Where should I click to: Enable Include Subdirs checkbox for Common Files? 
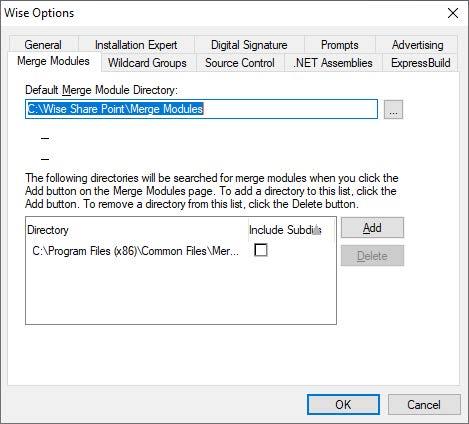pyautogui.click(x=261, y=250)
